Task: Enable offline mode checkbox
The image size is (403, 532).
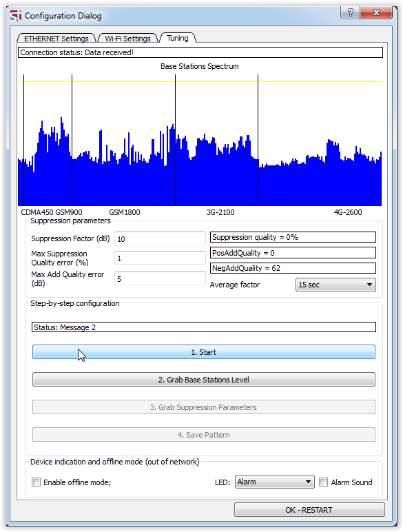Action: [36, 482]
